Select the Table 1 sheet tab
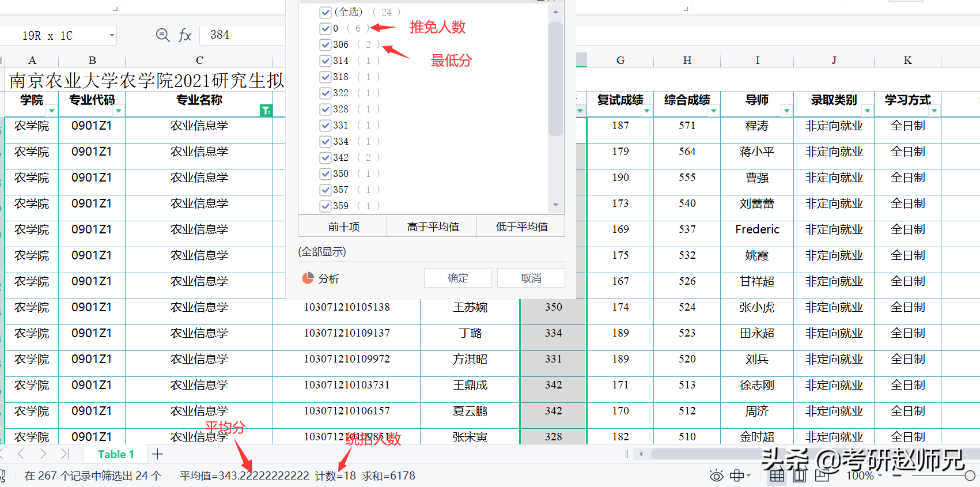This screenshot has height=487, width=980. tap(116, 454)
